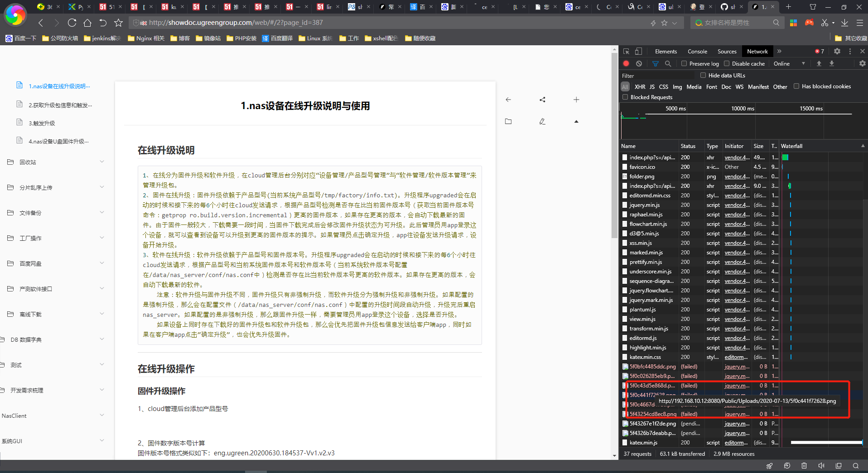Clear the network requests list
The image size is (868, 473).
click(x=638, y=63)
